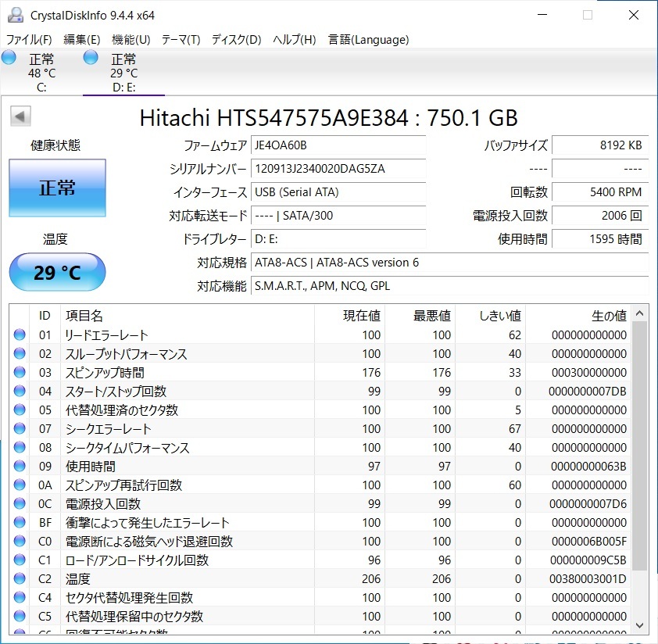Click the しきい値 column header
The width and height of the screenshot is (658, 644).
(x=491, y=315)
